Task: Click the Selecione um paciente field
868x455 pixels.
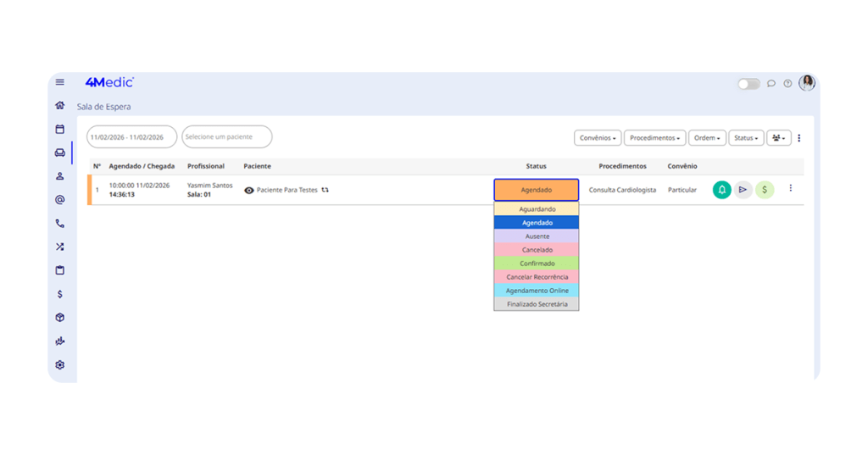Action: [x=227, y=137]
